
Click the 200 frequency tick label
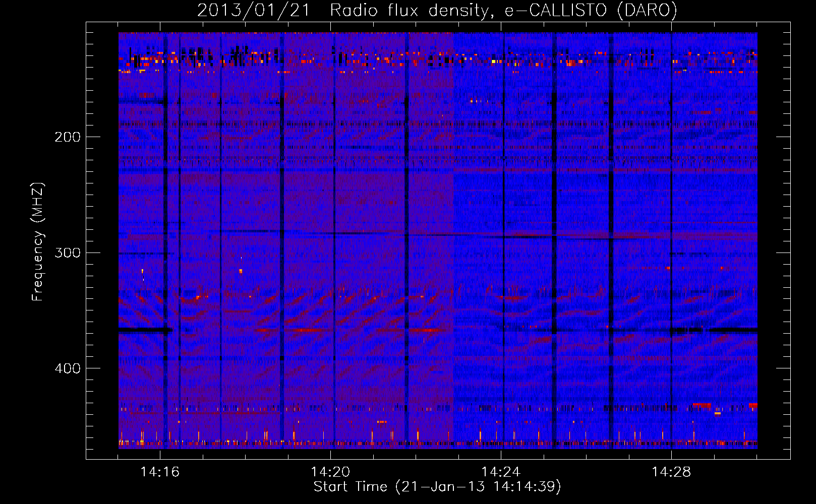click(68, 137)
